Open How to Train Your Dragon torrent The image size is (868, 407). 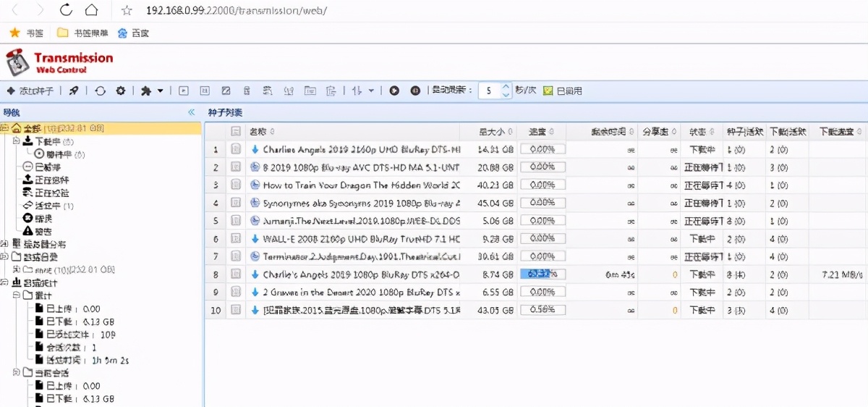[x=360, y=185]
